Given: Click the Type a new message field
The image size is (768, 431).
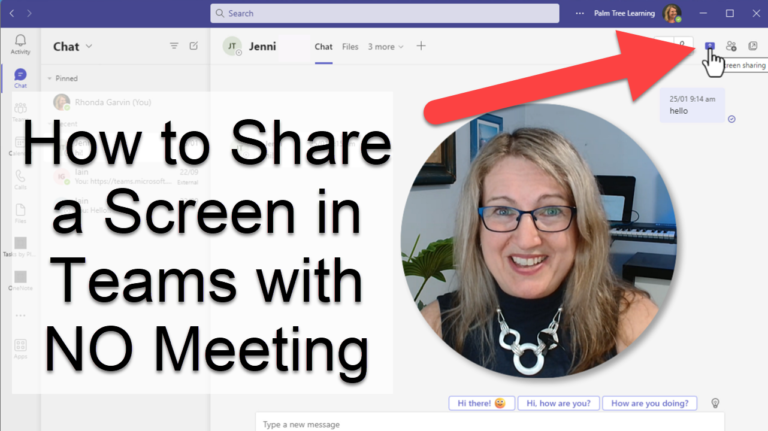Looking at the screenshot, I should 490,423.
